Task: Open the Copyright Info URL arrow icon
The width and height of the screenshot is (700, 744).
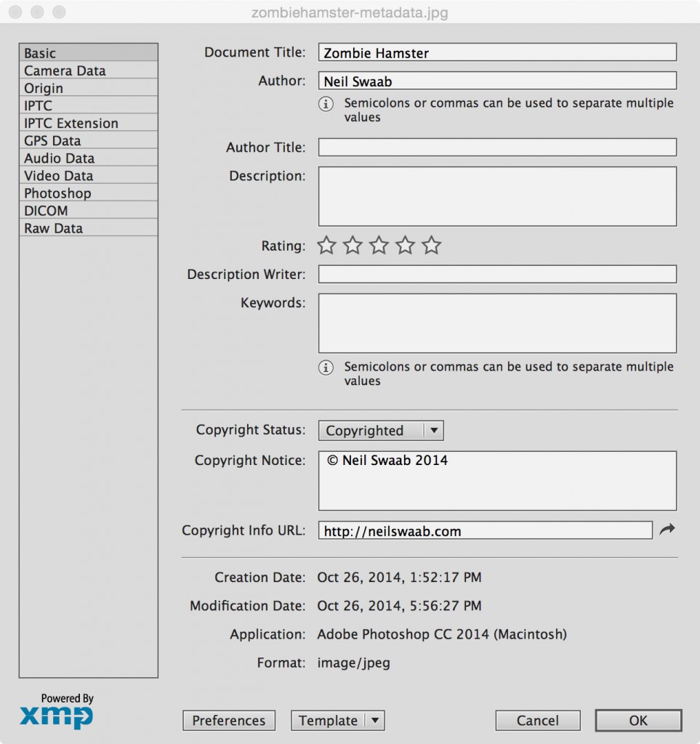Action: [x=667, y=530]
